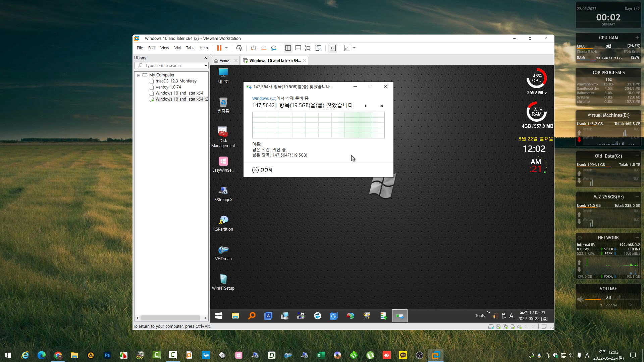Screen dimensions: 644x362
Task: Click the orange search icon in guest taskbar
Action: (x=252, y=316)
